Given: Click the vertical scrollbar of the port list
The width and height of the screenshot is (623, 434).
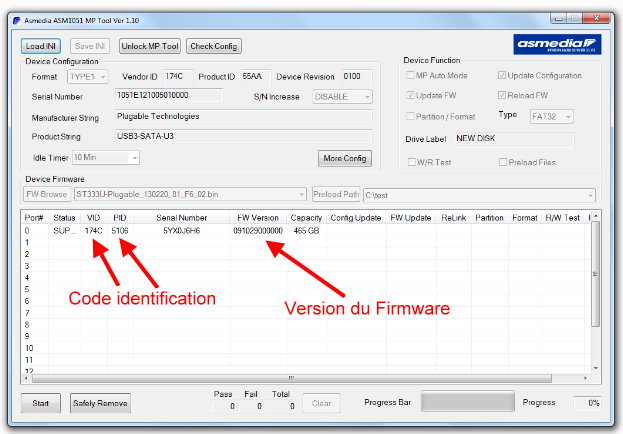Looking at the screenshot, I should [595, 274].
